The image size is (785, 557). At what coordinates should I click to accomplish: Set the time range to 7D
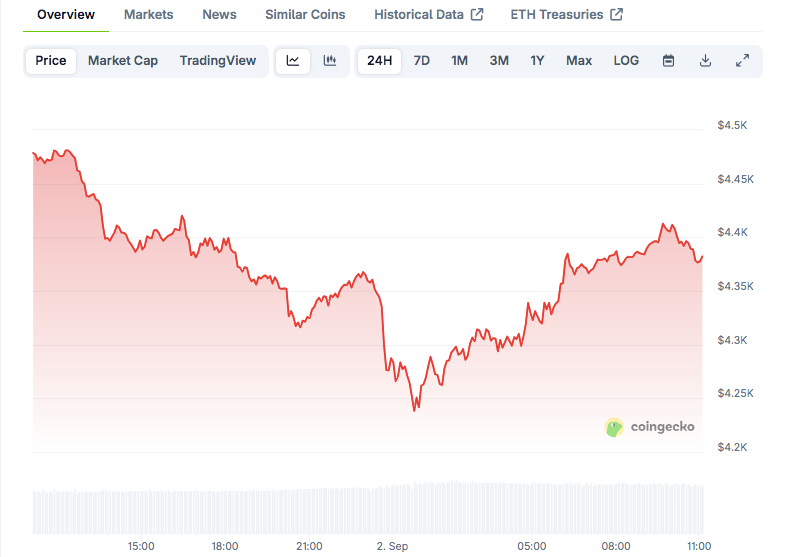tap(422, 60)
